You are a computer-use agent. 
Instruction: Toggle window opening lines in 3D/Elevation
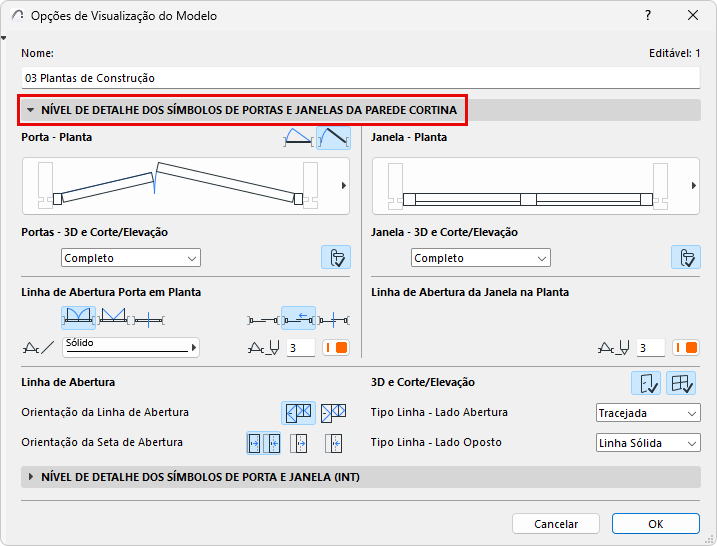coord(681,383)
